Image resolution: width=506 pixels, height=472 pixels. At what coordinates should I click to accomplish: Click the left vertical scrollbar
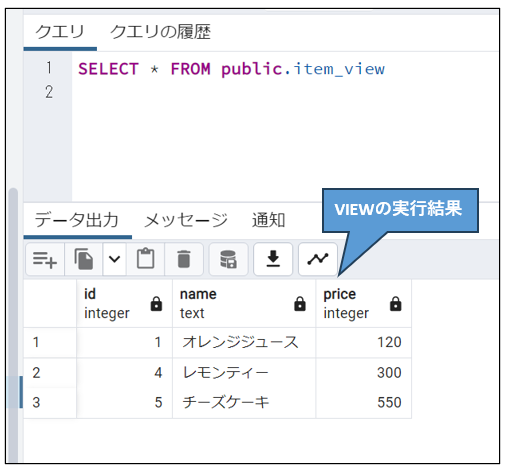coord(13,325)
